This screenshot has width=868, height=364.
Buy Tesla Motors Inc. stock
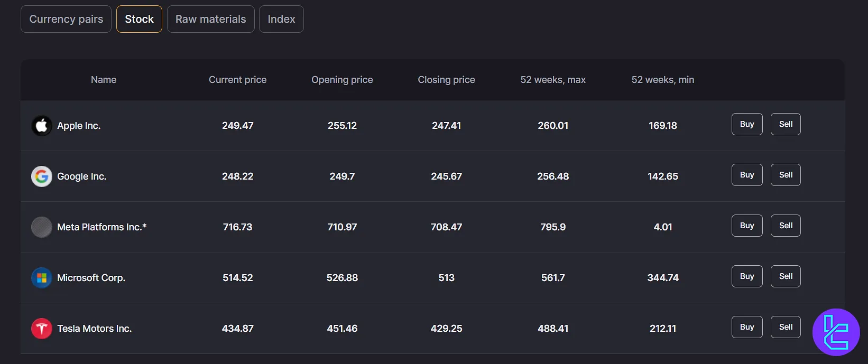tap(747, 327)
